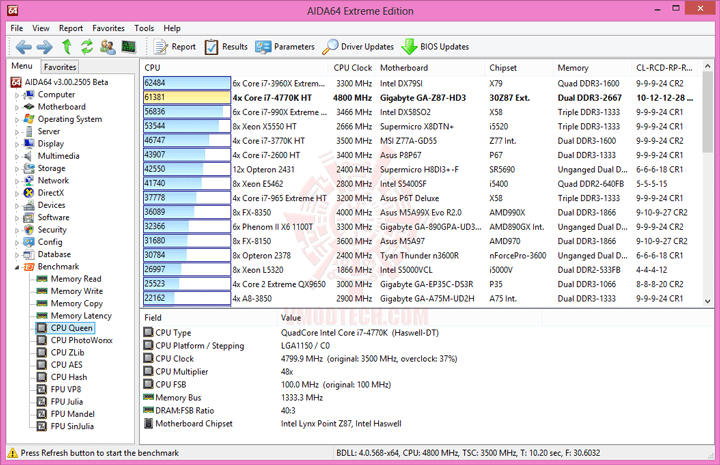Select the Database icon in the tree
This screenshot has width=720, height=465.
(x=29, y=254)
